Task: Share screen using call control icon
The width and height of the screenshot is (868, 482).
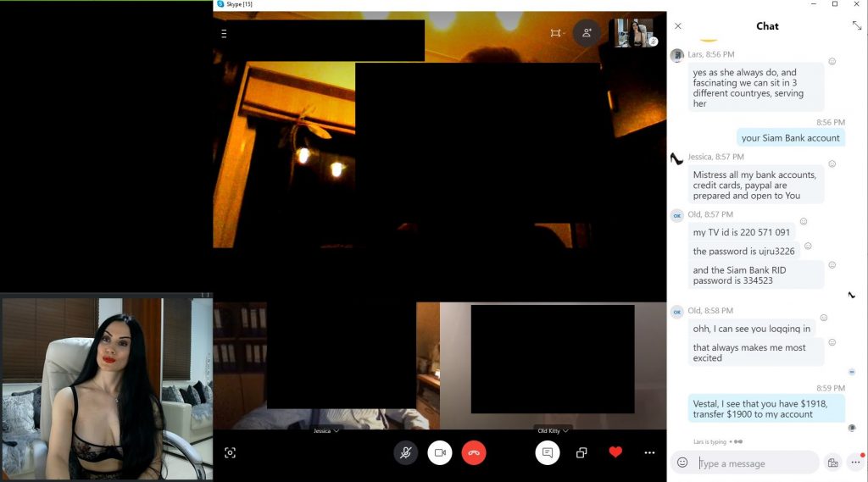Action: pyautogui.click(x=581, y=452)
